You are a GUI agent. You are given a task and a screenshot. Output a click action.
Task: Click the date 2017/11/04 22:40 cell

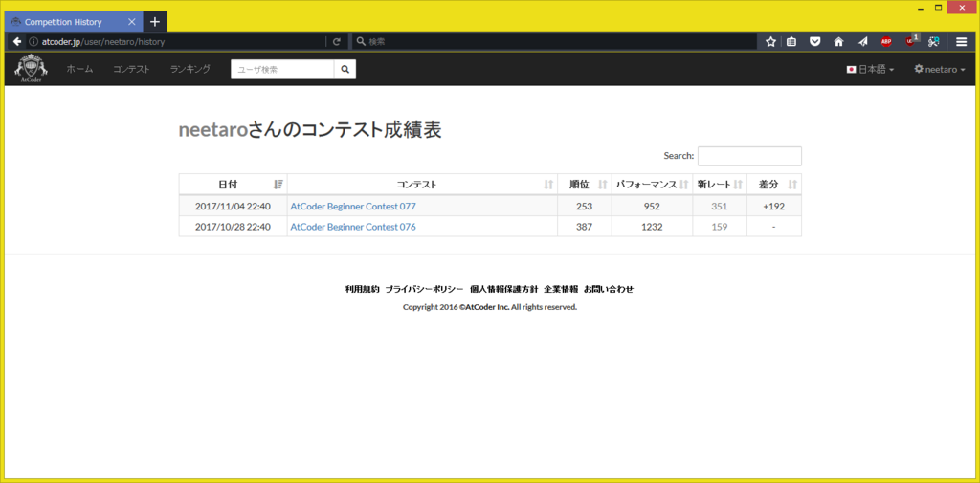pyautogui.click(x=233, y=207)
